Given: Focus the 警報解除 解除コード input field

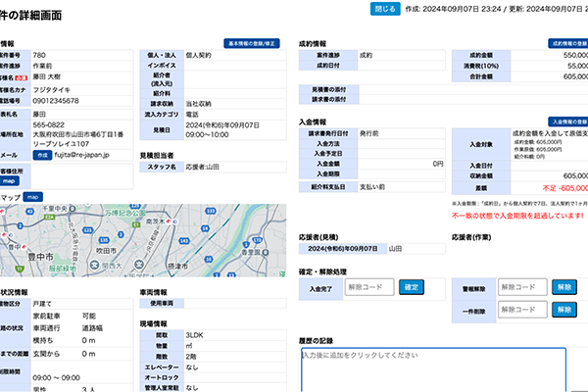Looking at the screenshot, I should click(520, 287).
